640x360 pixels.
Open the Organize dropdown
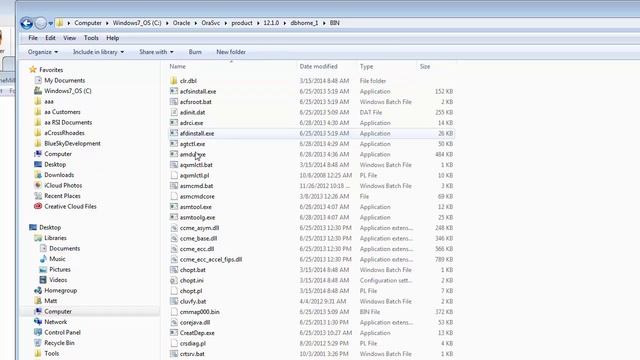tap(43, 52)
